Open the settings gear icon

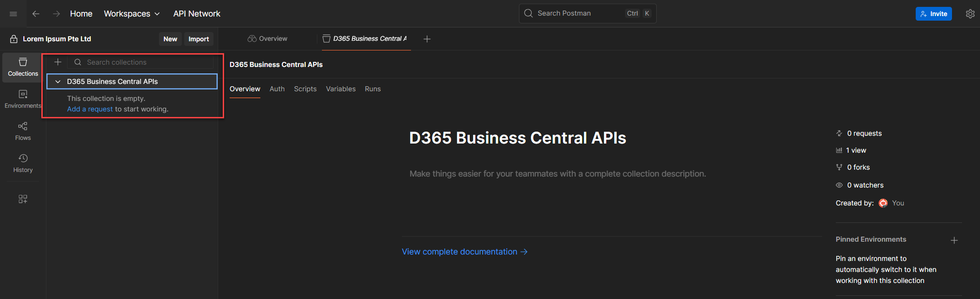point(970,14)
